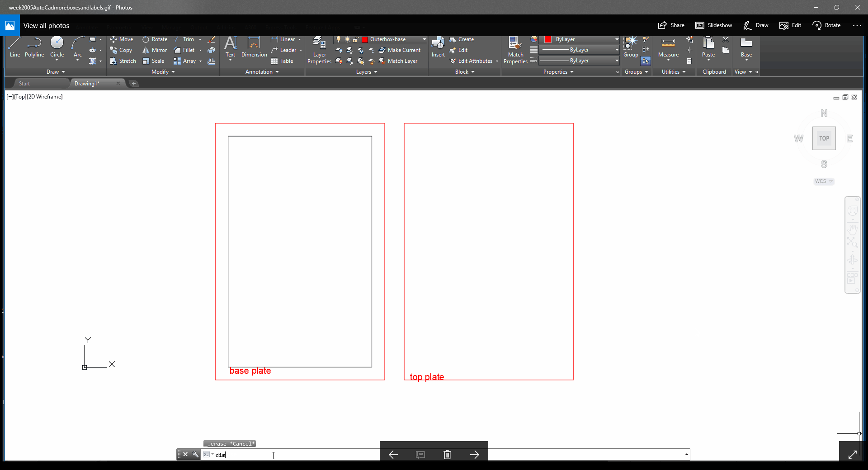Select the Measure utility tool
868x470 pixels.
pos(668,47)
